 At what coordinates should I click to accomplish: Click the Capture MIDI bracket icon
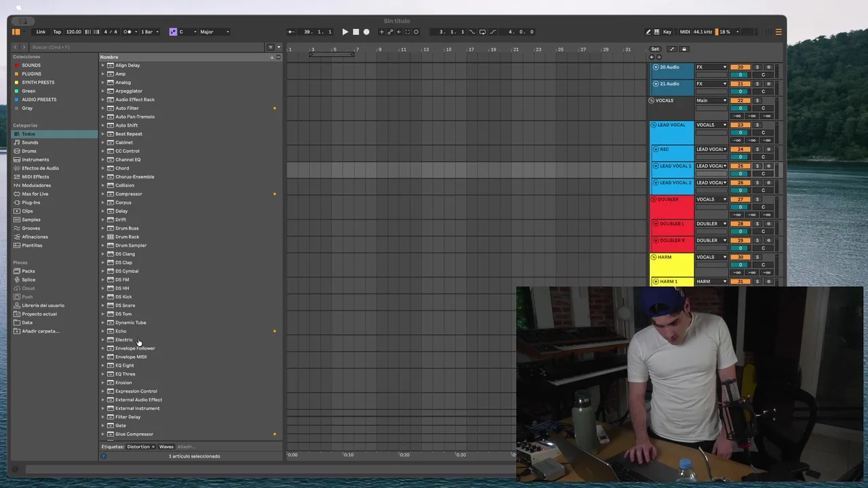(407, 32)
